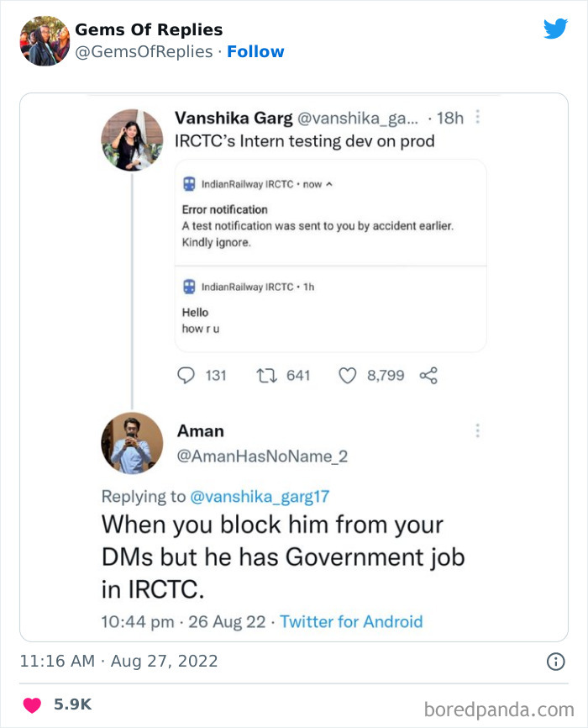Open the three-dot menu on Vanshika's tweet
The width and height of the screenshot is (588, 728).
(x=477, y=118)
